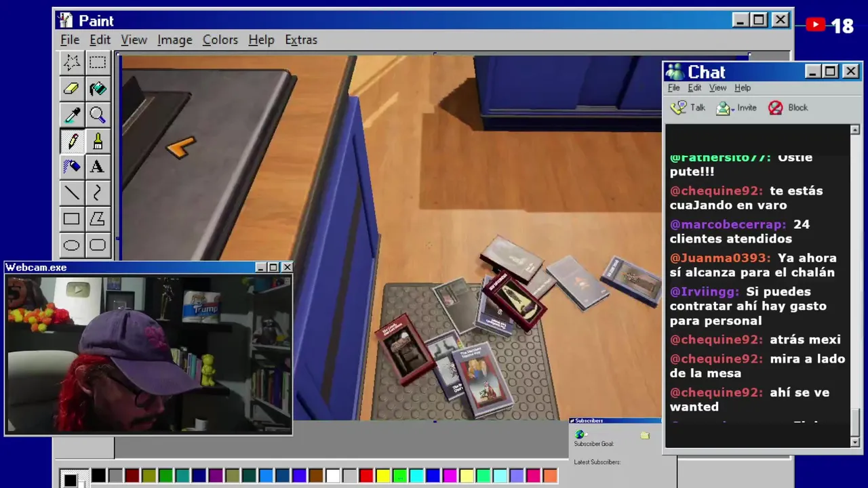
Task: Open the Chat window Edit menu
Action: pyautogui.click(x=695, y=87)
